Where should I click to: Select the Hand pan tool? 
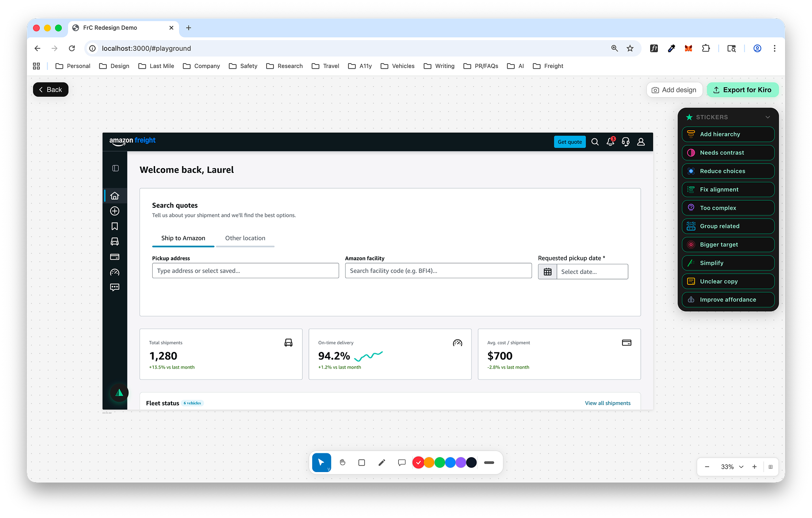click(x=341, y=462)
